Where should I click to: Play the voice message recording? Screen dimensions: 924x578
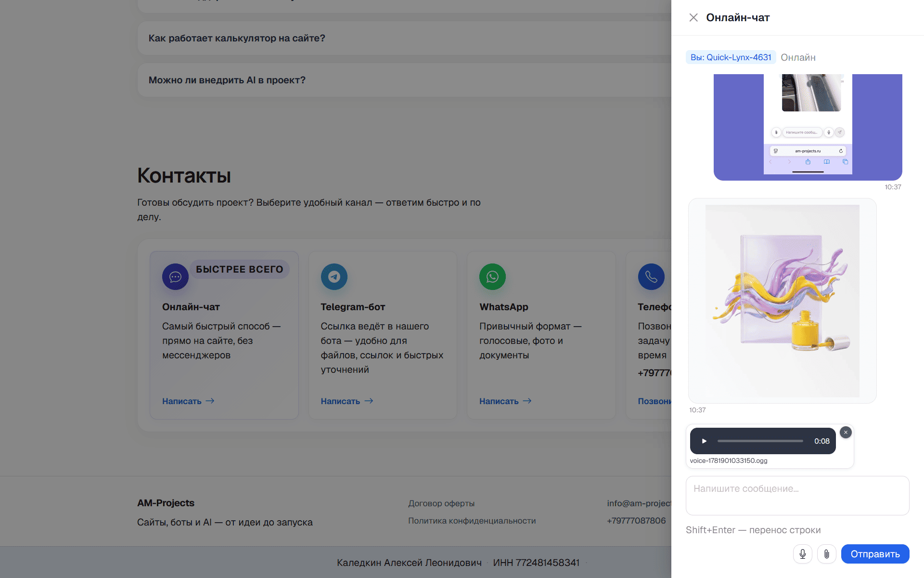pyautogui.click(x=704, y=441)
